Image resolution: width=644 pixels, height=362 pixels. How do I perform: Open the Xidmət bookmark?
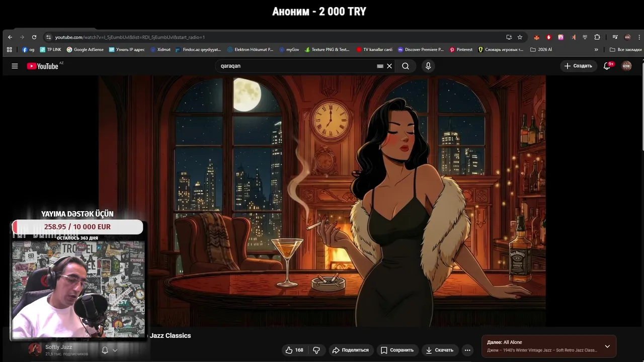pyautogui.click(x=160, y=50)
